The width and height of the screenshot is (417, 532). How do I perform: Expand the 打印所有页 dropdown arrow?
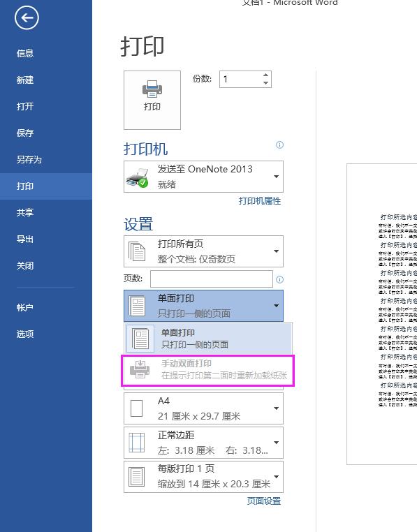[x=277, y=251]
